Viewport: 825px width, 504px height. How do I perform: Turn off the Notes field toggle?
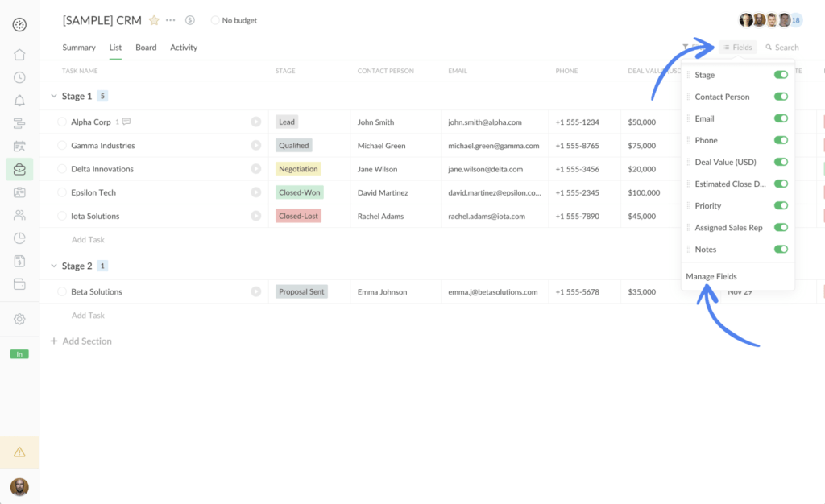(781, 249)
